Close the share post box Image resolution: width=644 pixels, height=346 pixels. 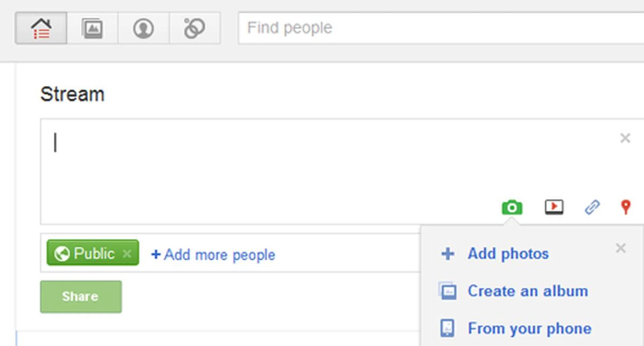(x=625, y=138)
